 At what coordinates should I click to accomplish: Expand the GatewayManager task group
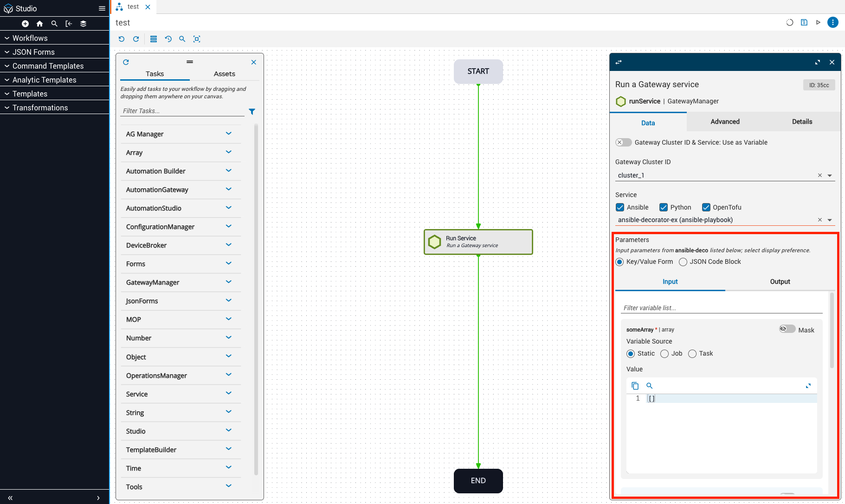(x=228, y=282)
